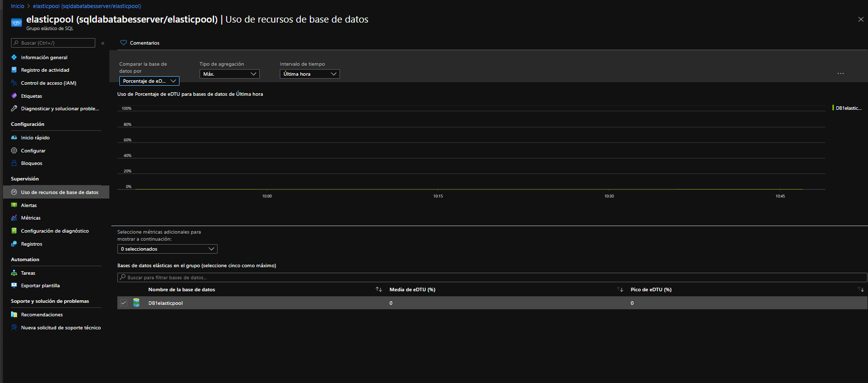Click the Alertas icon in sidebar
The height and width of the screenshot is (383, 868).
(x=14, y=205)
